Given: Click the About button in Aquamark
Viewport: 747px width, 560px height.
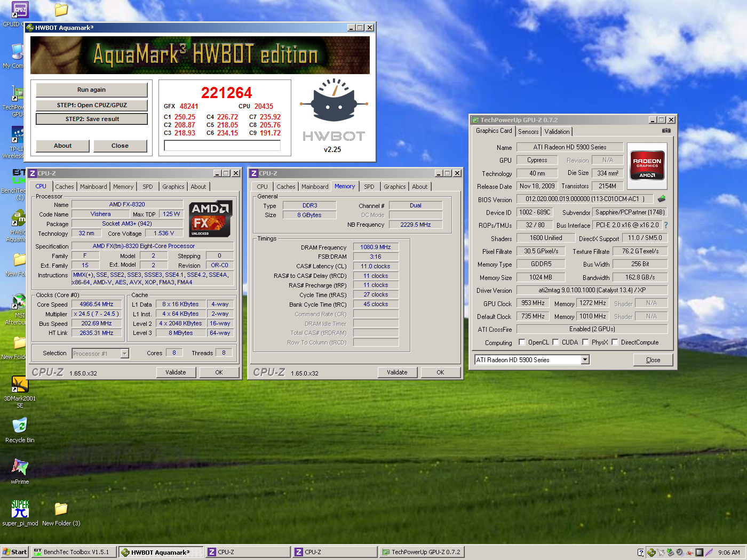Looking at the screenshot, I should [x=62, y=146].
